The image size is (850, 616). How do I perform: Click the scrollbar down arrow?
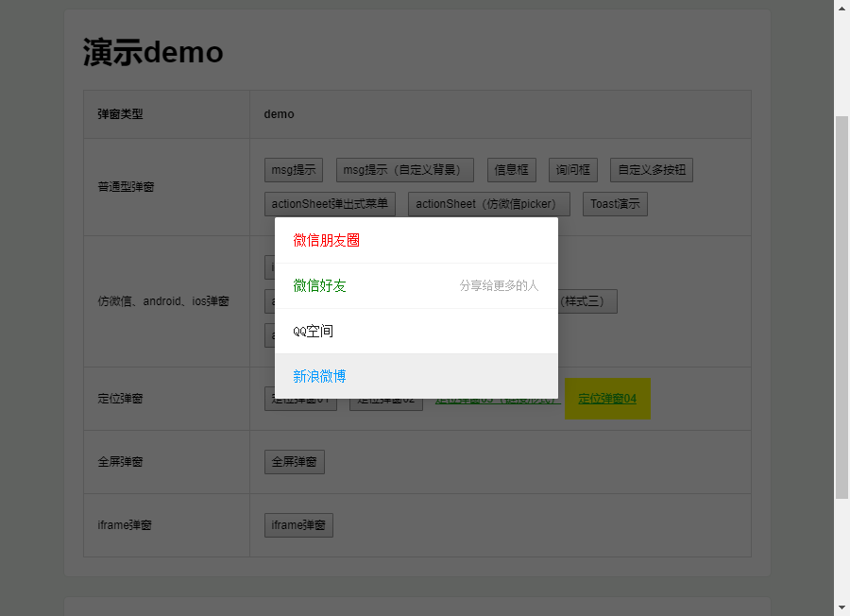coord(841,607)
